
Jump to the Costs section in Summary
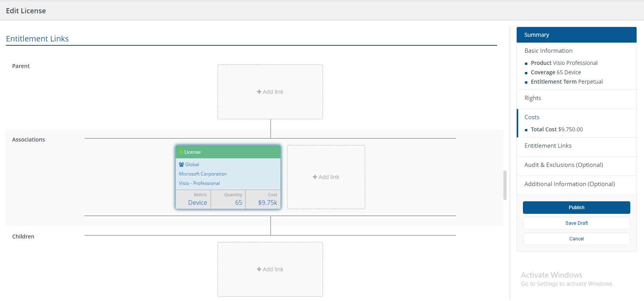[x=532, y=117]
